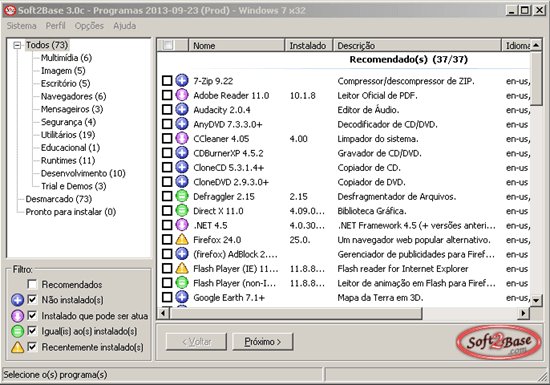
Task: Check the box for 7-Zip 9.22
Action: click(x=167, y=81)
